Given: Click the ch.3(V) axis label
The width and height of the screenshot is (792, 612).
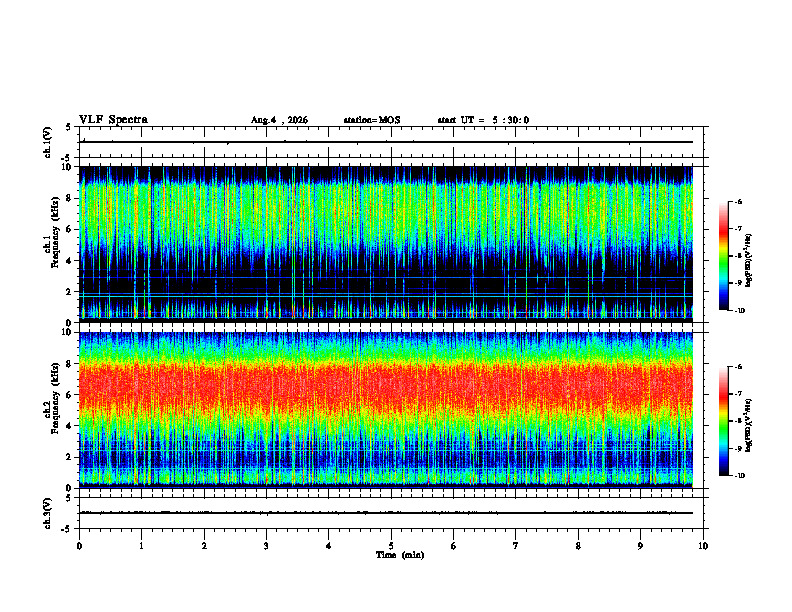Looking at the screenshot, I should point(48,514).
